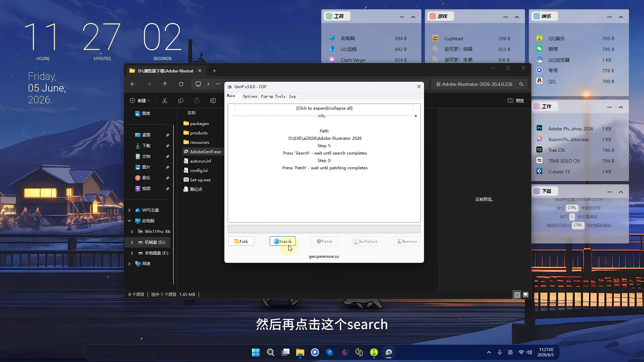Image resolution: width=644 pixels, height=362 pixels.
Task: Click the expand/collapse all header text
Action: click(x=324, y=108)
